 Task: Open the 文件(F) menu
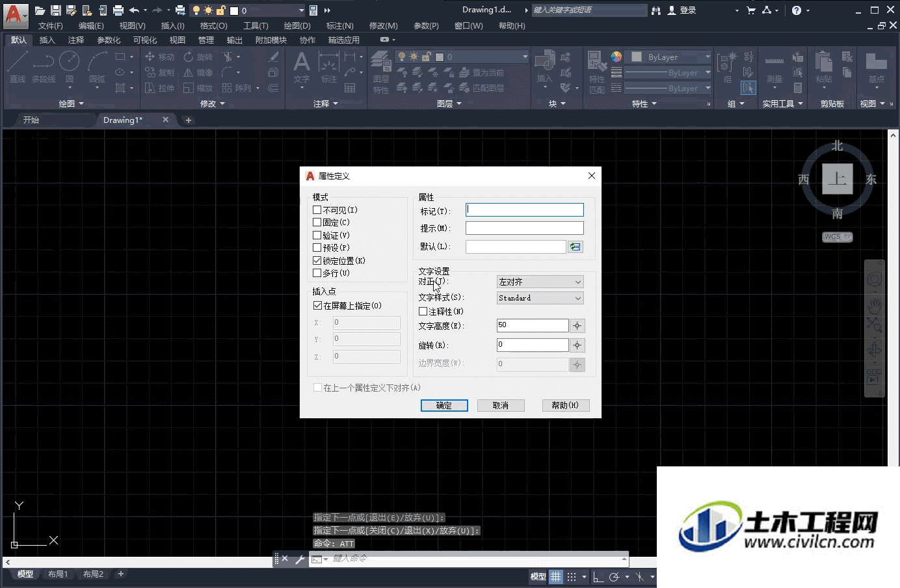51,26
